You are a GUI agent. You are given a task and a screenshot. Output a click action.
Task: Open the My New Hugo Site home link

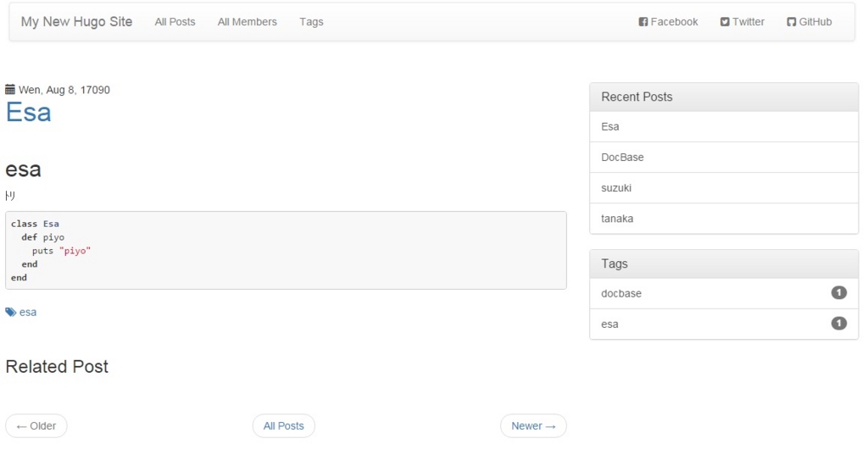pos(76,22)
